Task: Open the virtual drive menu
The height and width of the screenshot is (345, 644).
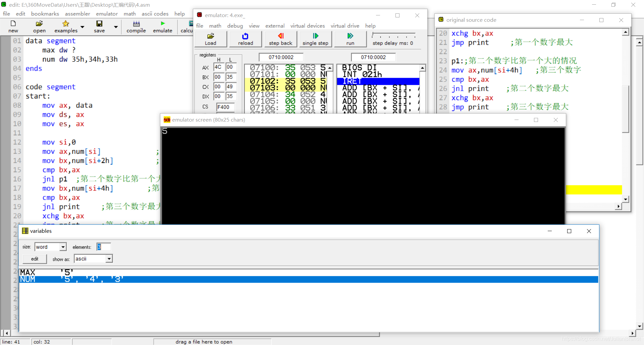Action: click(345, 26)
